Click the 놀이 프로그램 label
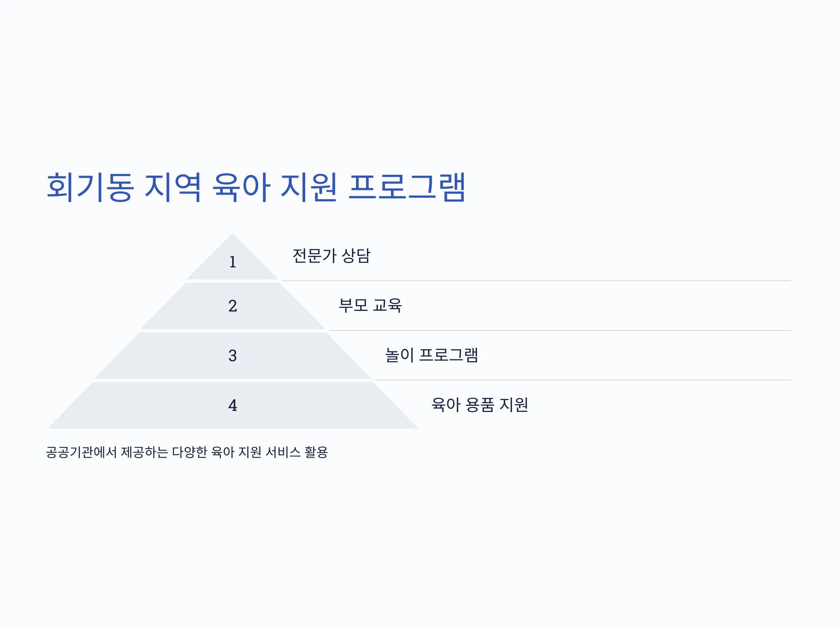Image resolution: width=840 pixels, height=630 pixels. click(432, 355)
